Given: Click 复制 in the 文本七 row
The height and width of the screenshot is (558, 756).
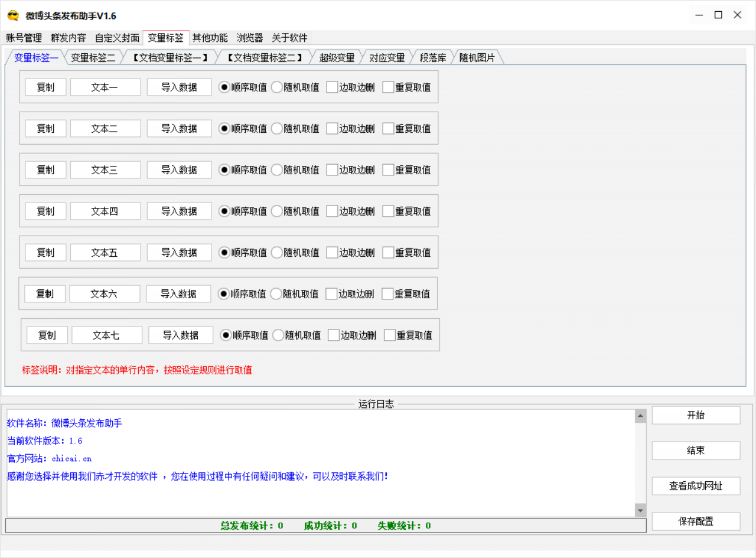Looking at the screenshot, I should click(x=47, y=335).
